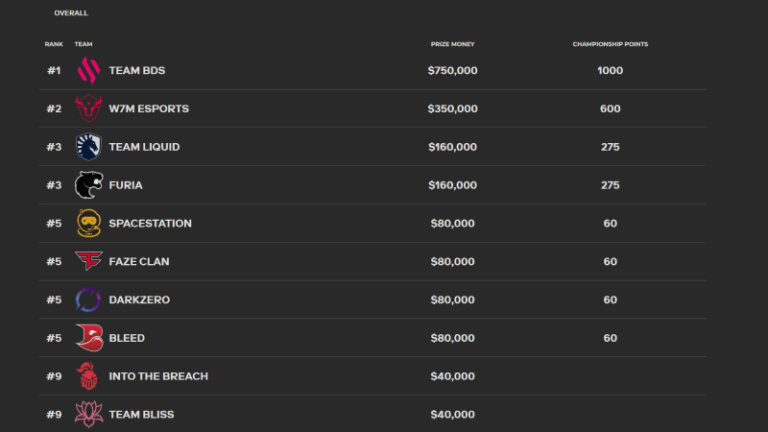
Task: Select the Into The Breach name
Action: click(158, 376)
